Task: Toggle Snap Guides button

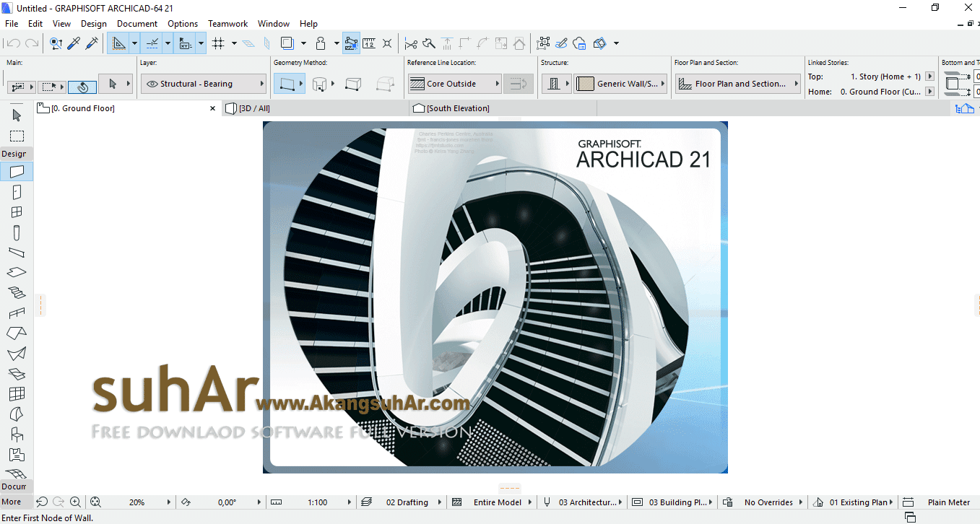Action: pos(152,43)
